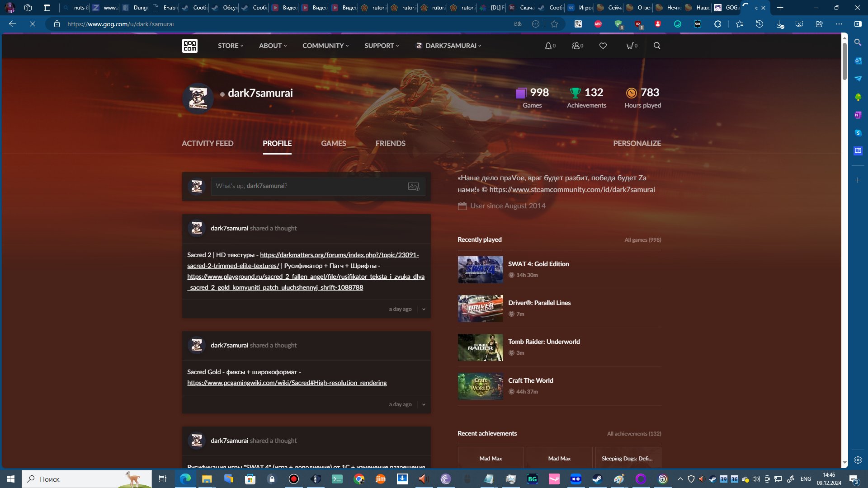The width and height of the screenshot is (868, 488).
Task: Open the shopping cart icon
Action: [x=630, y=45]
